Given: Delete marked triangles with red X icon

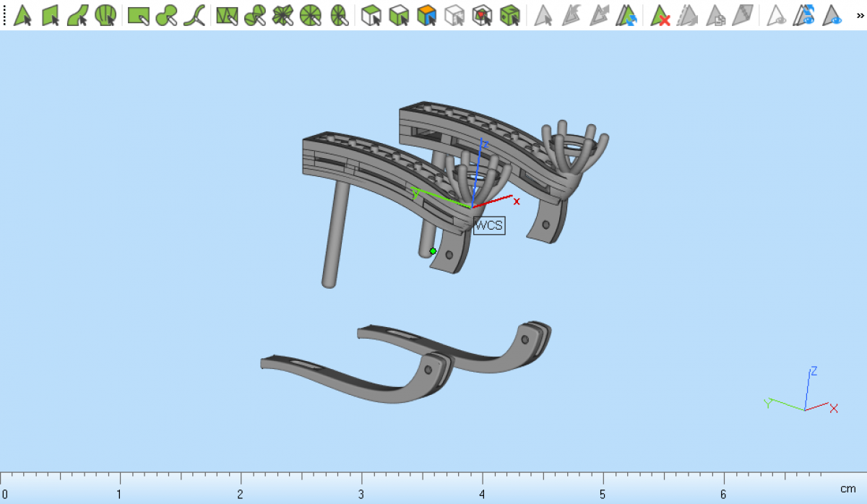Looking at the screenshot, I should click(x=660, y=15).
